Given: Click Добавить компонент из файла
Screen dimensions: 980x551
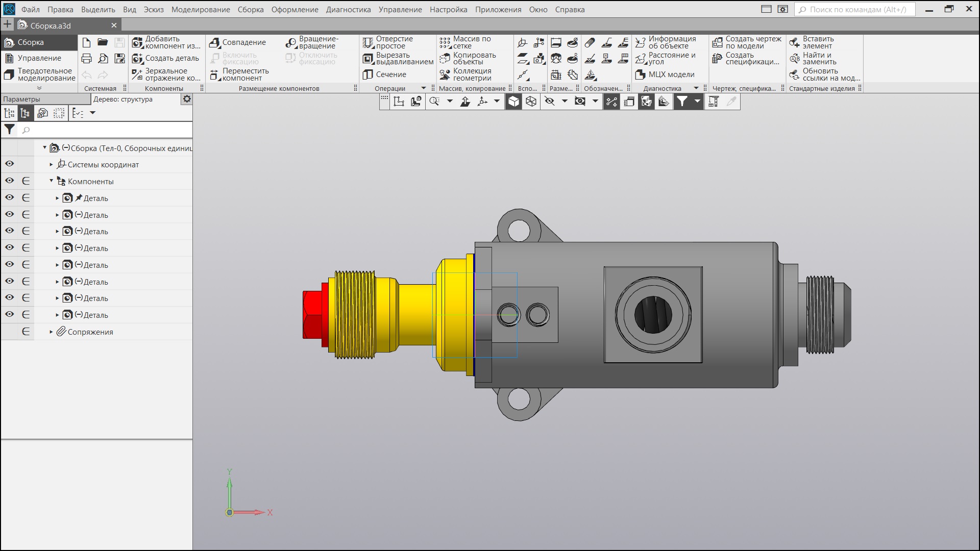Looking at the screenshot, I should [166, 42].
